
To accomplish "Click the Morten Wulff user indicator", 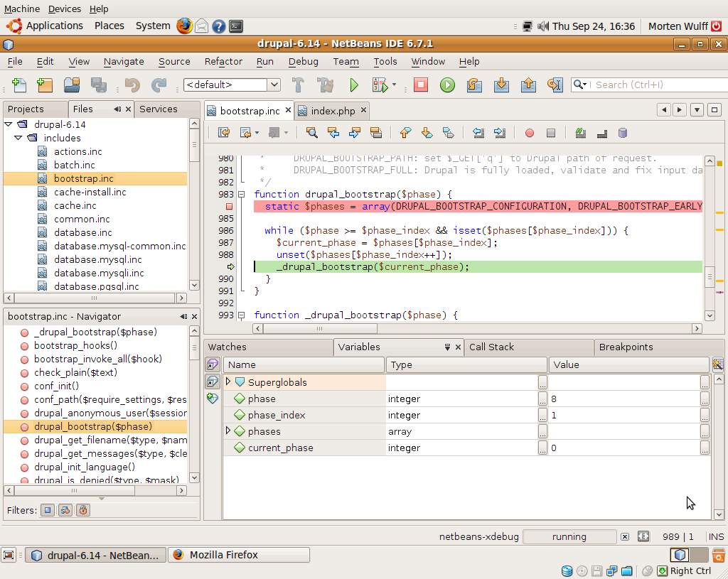I will tap(678, 26).
